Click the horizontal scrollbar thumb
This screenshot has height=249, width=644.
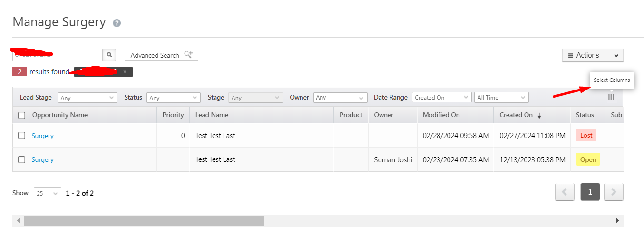144,220
